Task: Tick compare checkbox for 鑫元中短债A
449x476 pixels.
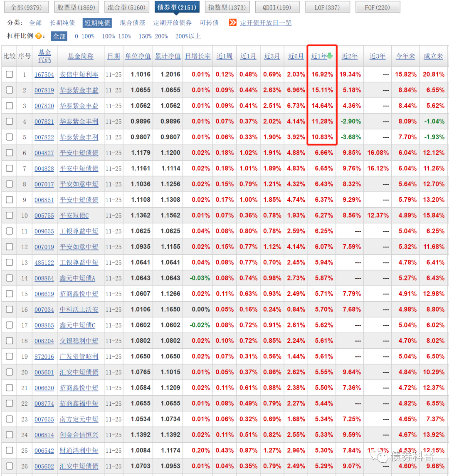Action: point(10,278)
